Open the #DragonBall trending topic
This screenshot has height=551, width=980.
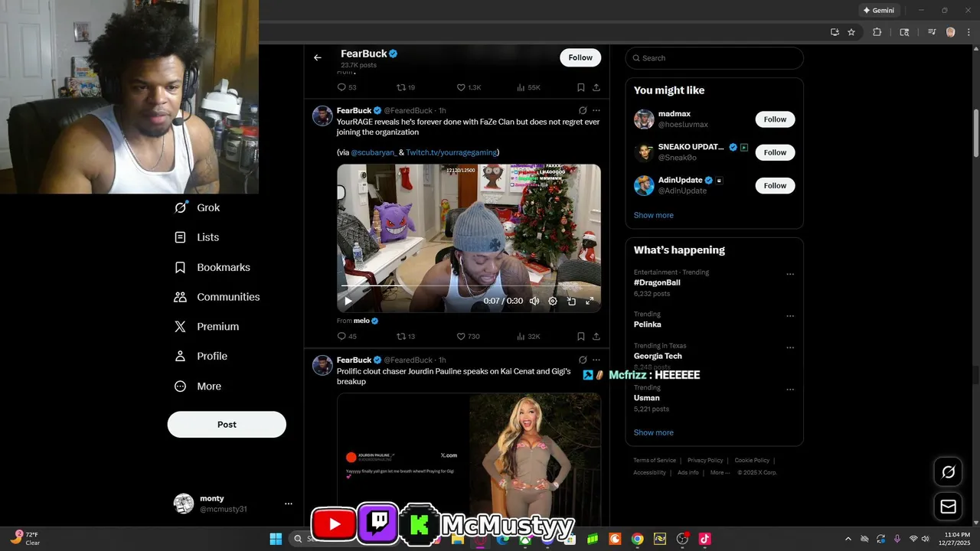[x=657, y=282]
